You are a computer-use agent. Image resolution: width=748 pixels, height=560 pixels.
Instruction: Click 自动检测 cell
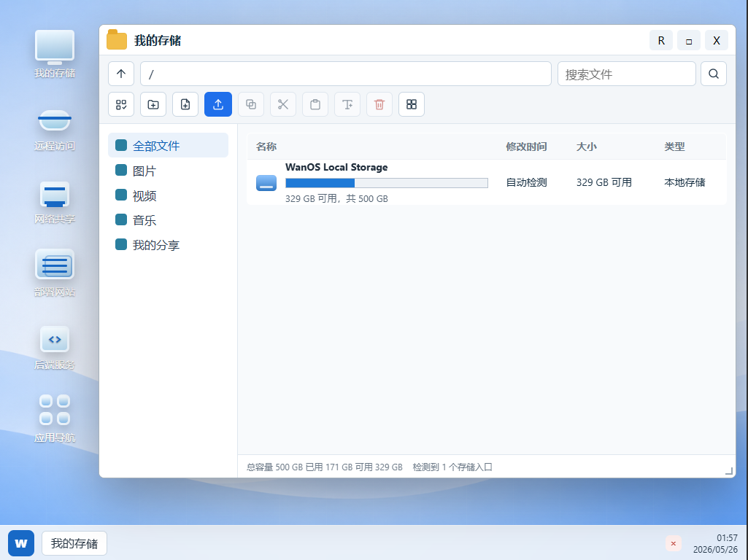[526, 182]
